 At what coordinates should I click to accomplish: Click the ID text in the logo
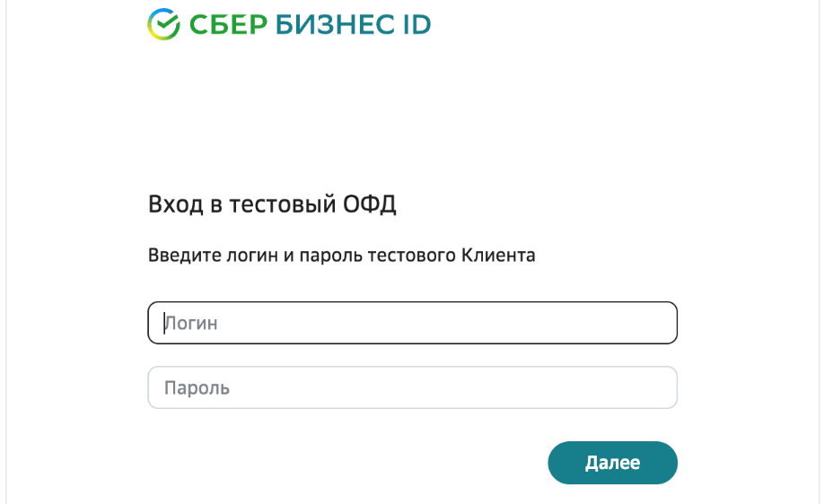coord(411,24)
